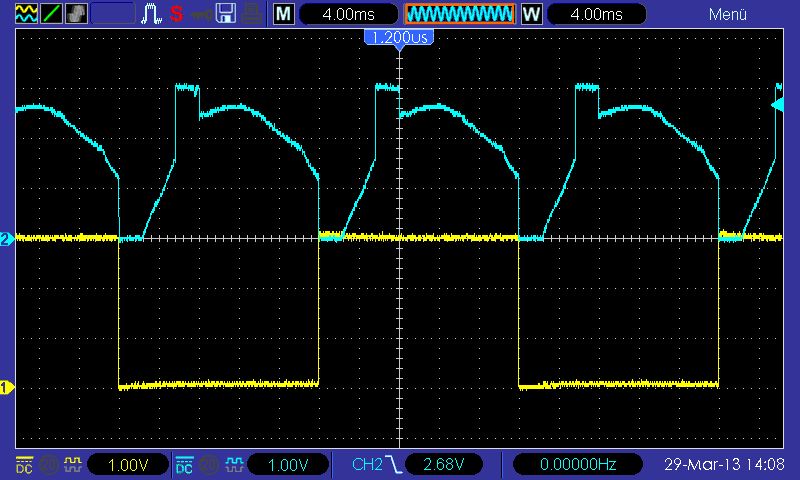Click the yellow channel 1 ground marker
800x480 pixels.
tap(6, 388)
